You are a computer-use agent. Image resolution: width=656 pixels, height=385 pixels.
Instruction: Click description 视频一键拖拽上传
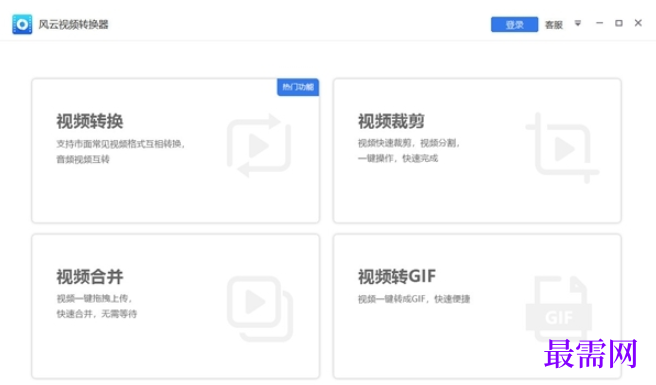coord(94,298)
